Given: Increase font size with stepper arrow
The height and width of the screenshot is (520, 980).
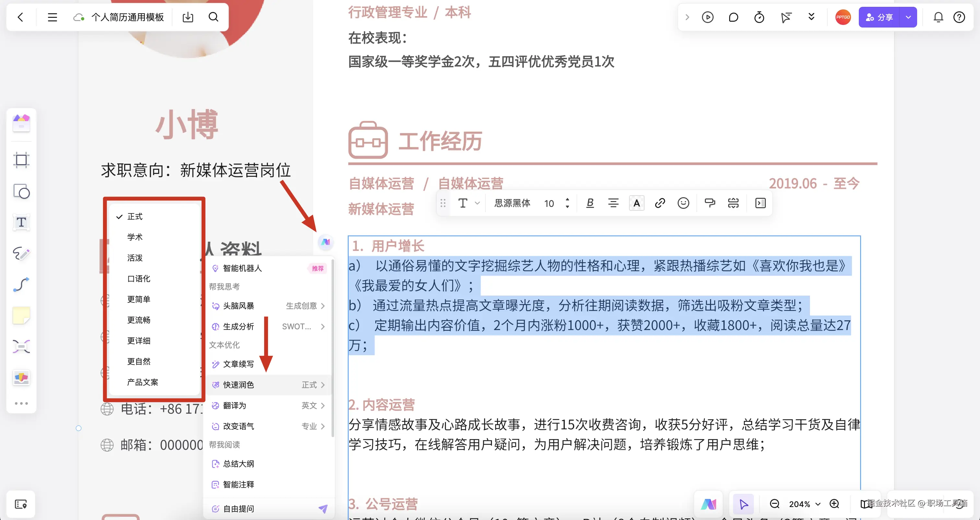Looking at the screenshot, I should [x=567, y=199].
